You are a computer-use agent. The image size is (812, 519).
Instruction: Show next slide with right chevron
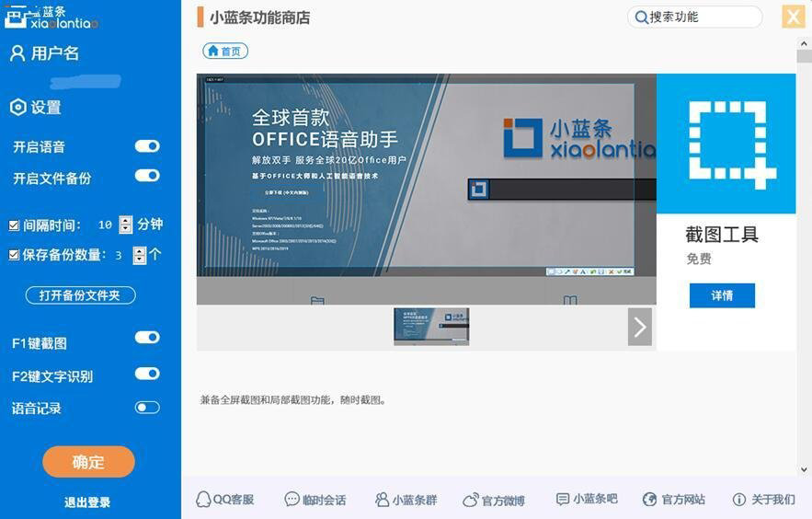click(639, 327)
